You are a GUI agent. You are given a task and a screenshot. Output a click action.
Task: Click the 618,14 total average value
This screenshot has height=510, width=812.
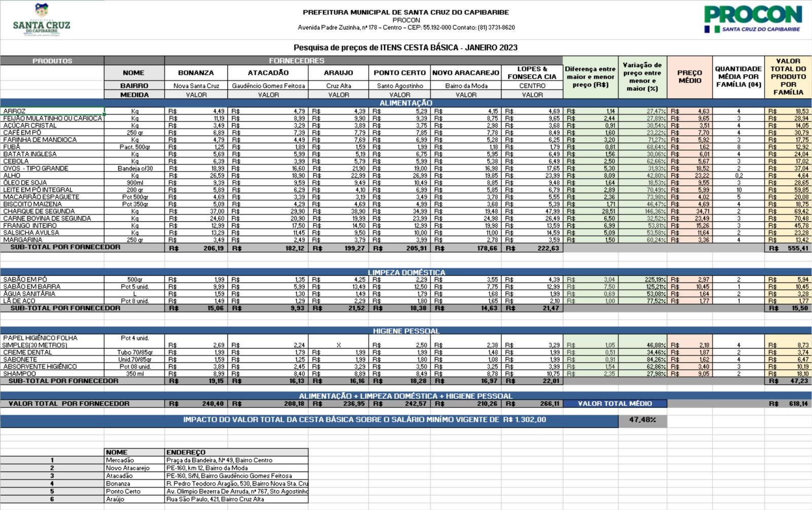pos(788,403)
